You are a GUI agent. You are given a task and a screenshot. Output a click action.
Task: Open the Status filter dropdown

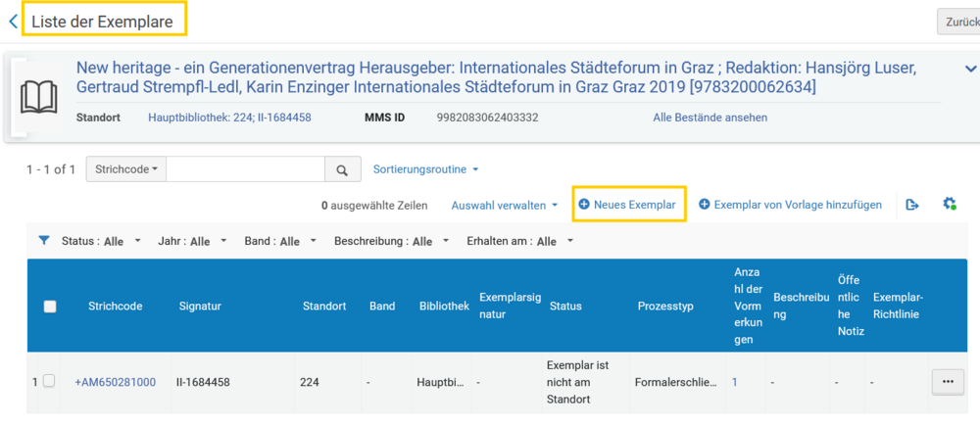pos(101,241)
